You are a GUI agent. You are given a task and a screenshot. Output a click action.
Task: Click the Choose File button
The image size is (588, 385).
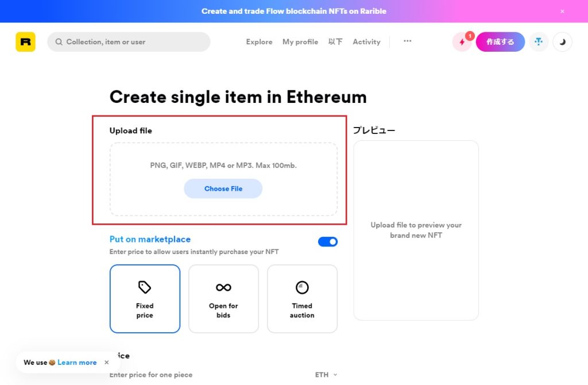223,188
